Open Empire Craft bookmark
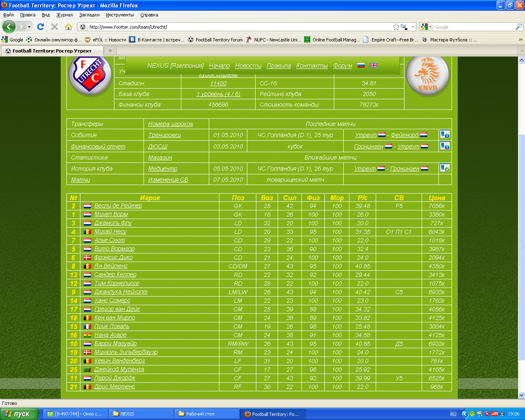Viewport: 525px width, 420px height. [390, 40]
